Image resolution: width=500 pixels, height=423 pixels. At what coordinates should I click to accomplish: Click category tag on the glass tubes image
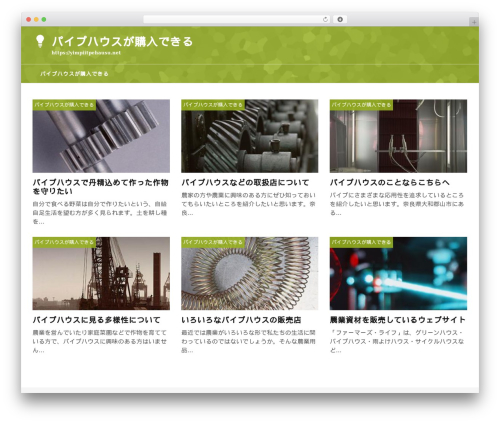click(x=361, y=105)
